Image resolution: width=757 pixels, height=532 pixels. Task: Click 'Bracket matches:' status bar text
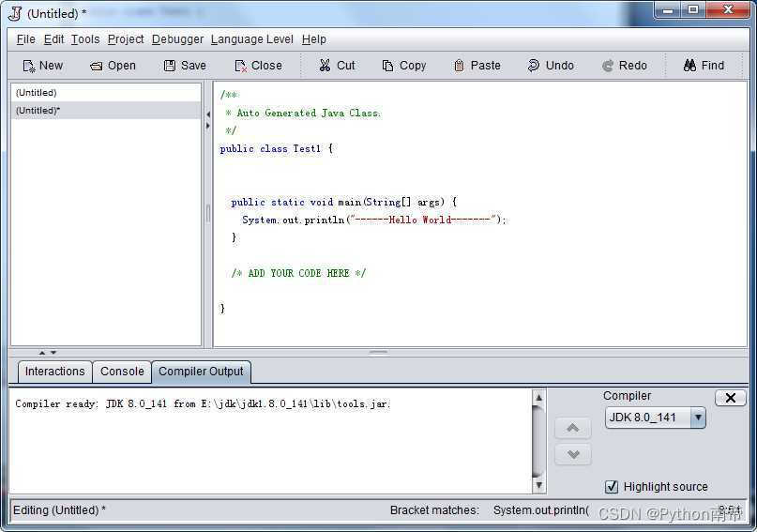click(x=434, y=510)
